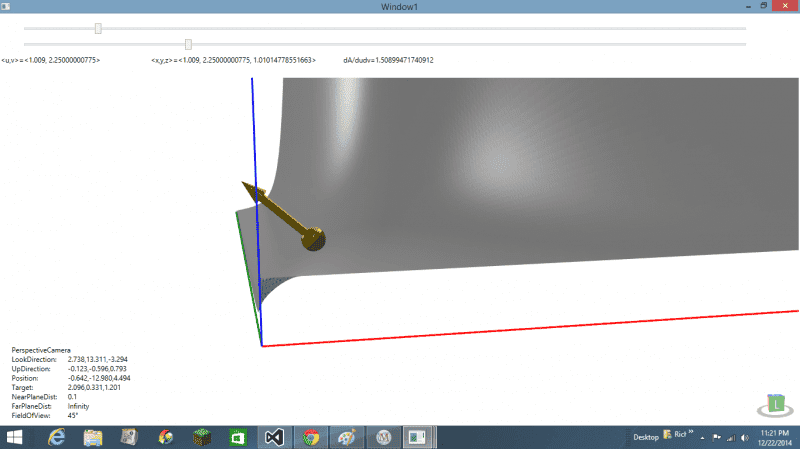Click the top slider thumb
The height and width of the screenshot is (449, 800).
pos(98,29)
